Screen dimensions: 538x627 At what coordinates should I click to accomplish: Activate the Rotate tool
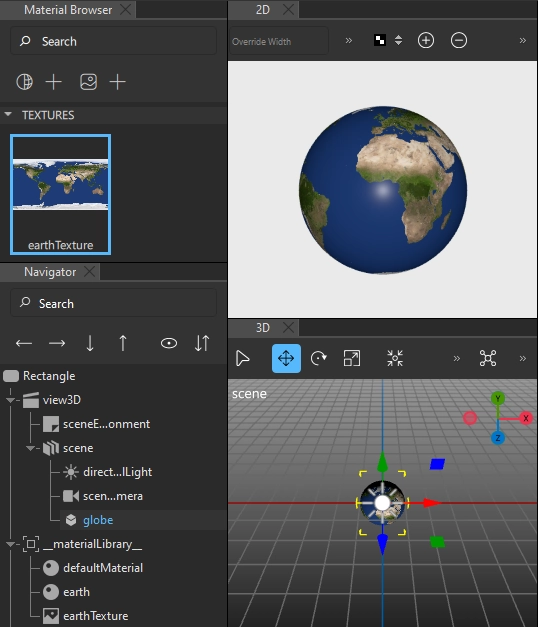click(x=319, y=358)
